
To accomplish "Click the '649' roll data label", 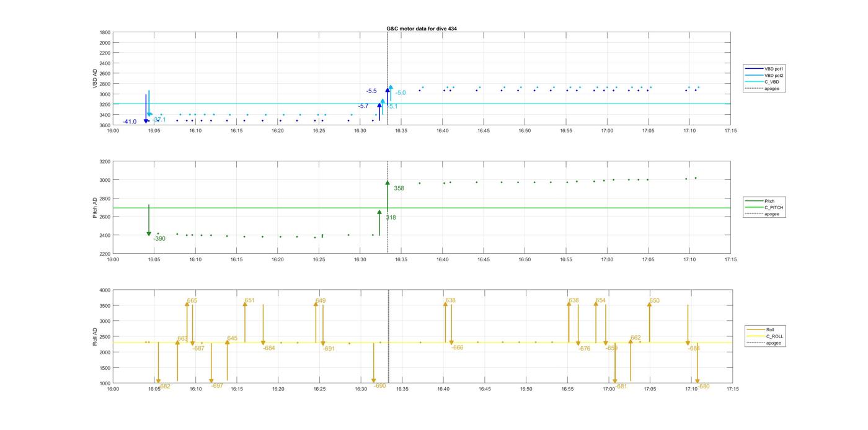I will tap(321, 301).
